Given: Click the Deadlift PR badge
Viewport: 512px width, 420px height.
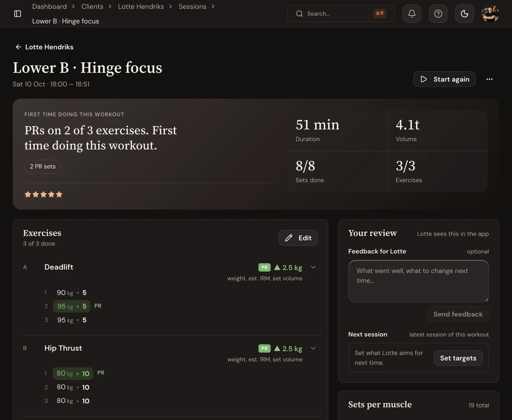Looking at the screenshot, I should point(264,267).
